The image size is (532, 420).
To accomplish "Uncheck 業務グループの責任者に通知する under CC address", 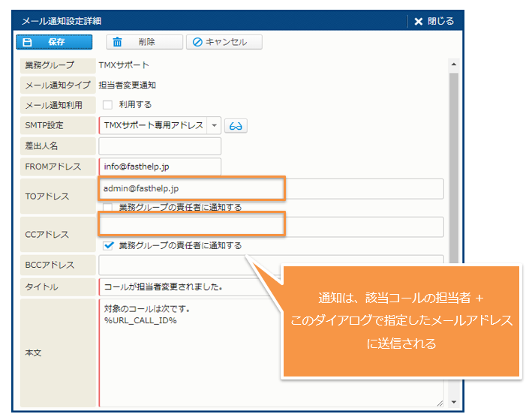I will coord(108,245).
